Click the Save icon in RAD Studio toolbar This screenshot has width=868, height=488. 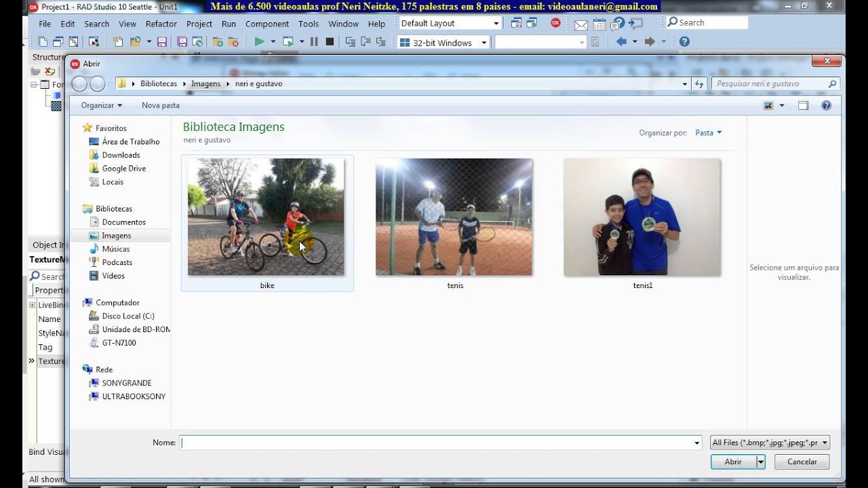[162, 42]
